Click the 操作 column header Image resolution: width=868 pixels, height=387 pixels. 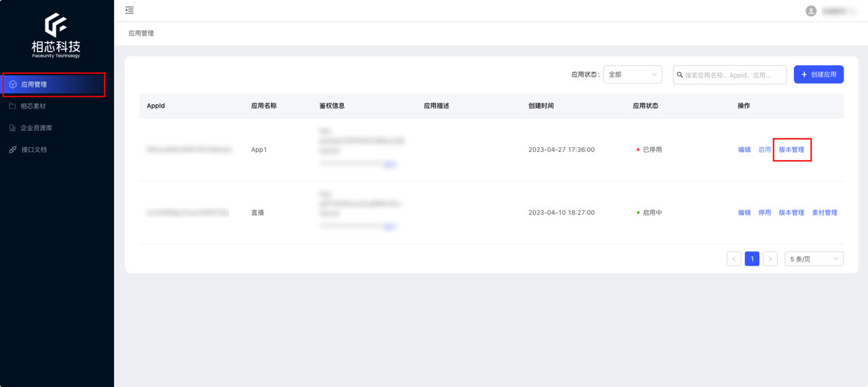[744, 106]
